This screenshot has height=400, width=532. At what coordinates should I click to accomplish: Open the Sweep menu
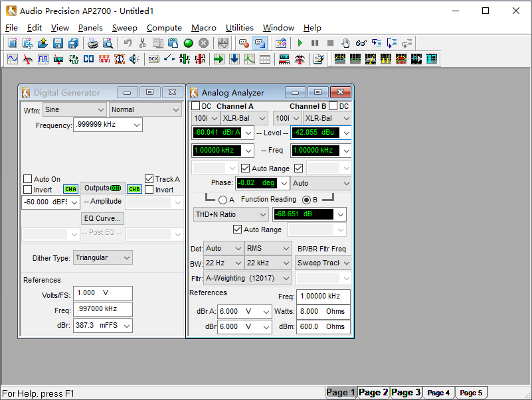pyautogui.click(x=124, y=28)
